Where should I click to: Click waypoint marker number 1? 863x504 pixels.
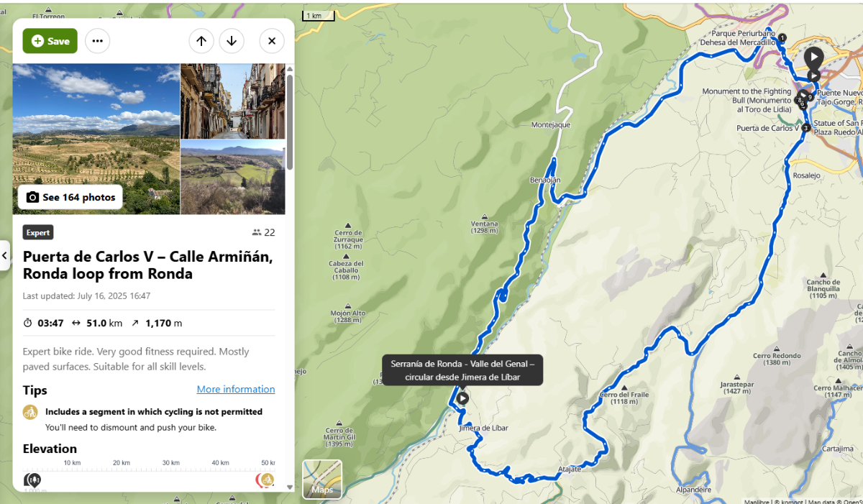click(x=782, y=37)
